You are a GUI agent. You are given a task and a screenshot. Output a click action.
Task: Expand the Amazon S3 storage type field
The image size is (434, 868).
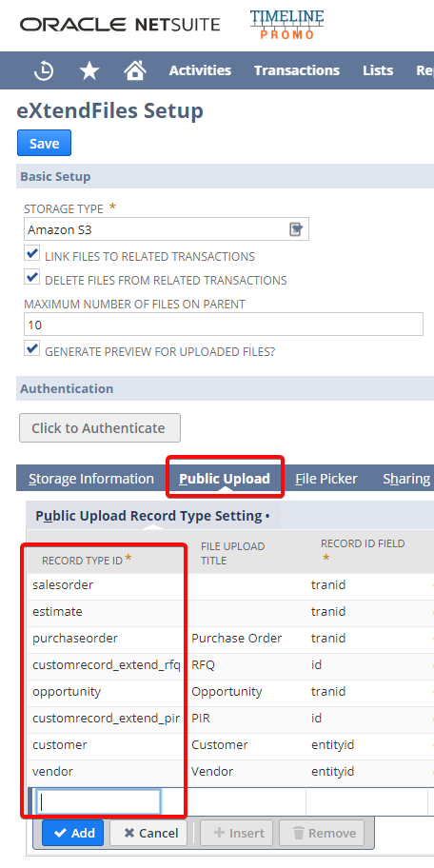(x=166, y=229)
